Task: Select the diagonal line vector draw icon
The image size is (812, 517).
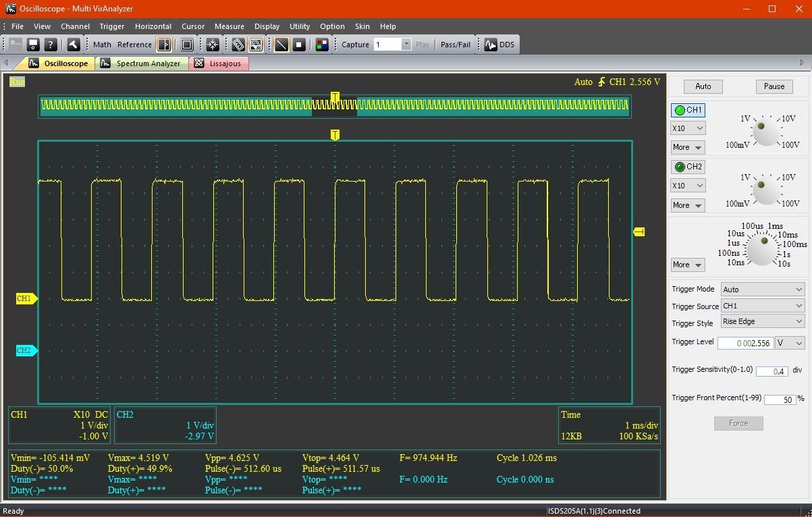Action: pos(281,45)
